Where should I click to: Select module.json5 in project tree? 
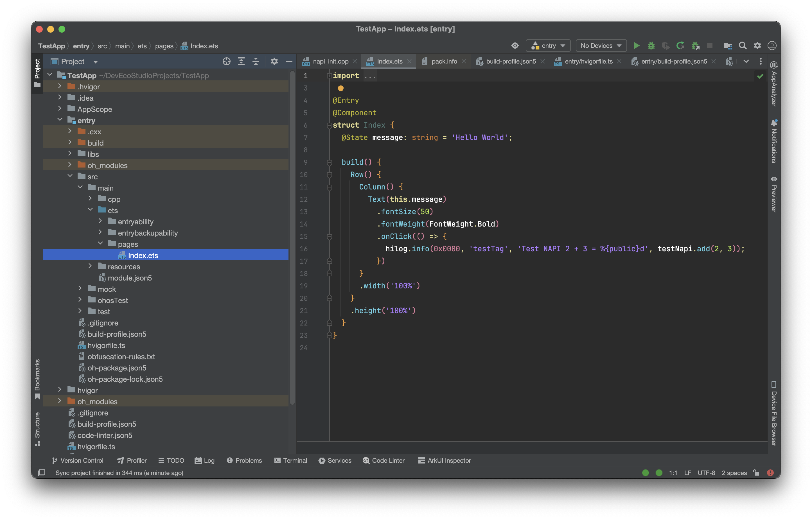tap(130, 277)
